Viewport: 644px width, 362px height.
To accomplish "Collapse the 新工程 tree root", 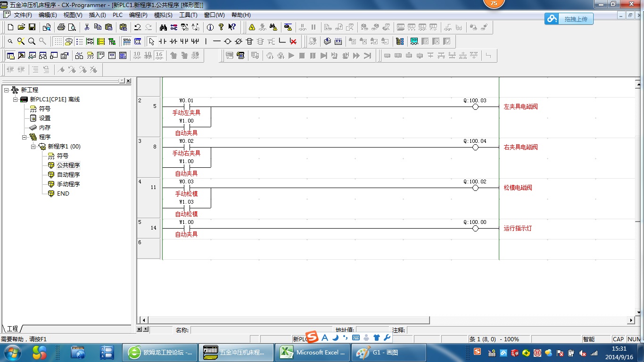I will pos(6,90).
